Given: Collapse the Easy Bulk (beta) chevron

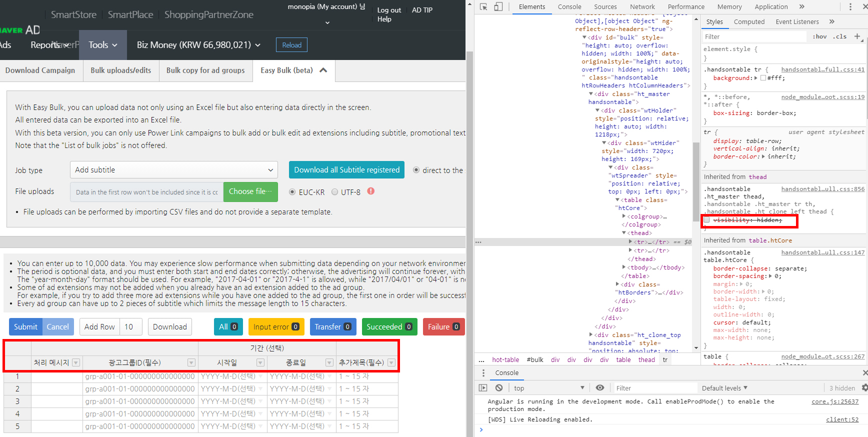Looking at the screenshot, I should coord(323,70).
